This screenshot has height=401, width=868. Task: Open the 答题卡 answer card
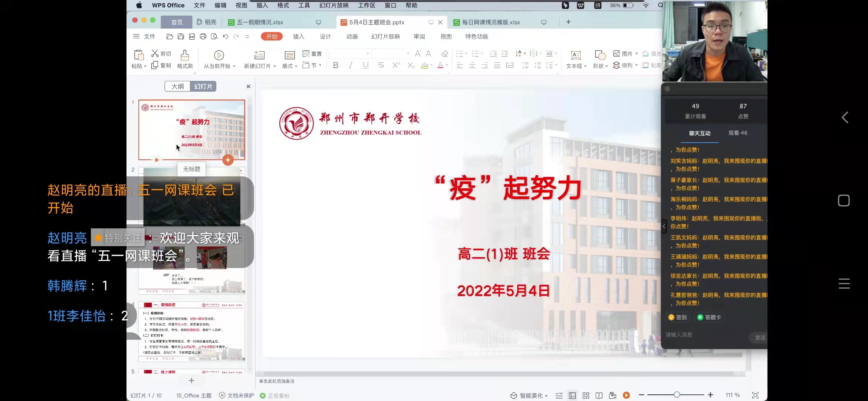[x=709, y=317]
